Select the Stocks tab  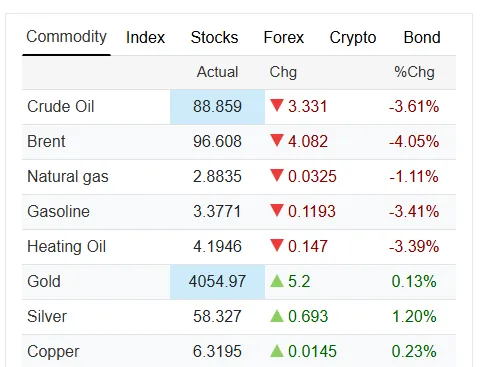214,37
